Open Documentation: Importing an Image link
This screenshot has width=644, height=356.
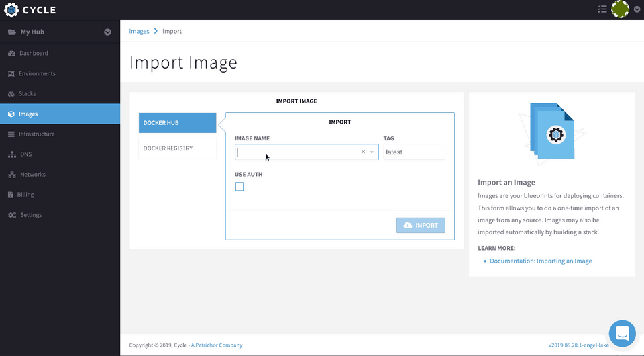click(x=541, y=261)
